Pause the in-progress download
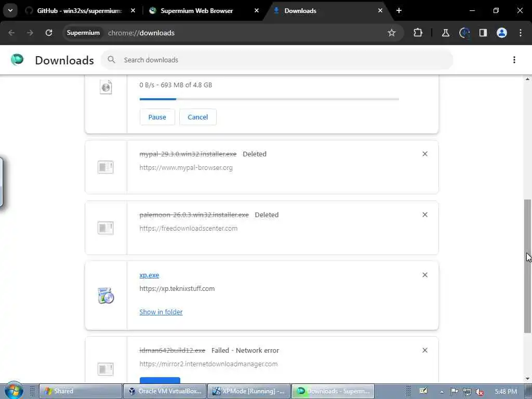The height and width of the screenshot is (399, 532). tap(157, 117)
